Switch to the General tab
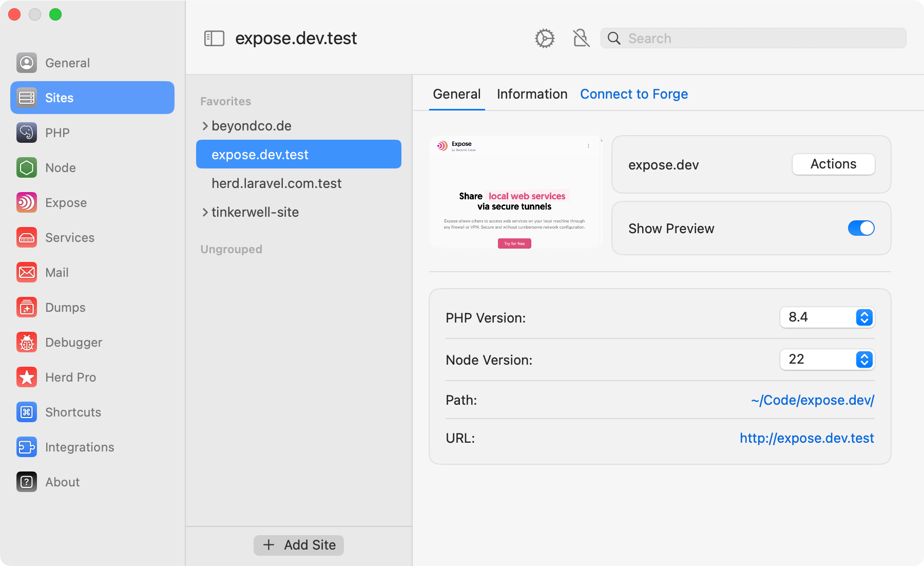 tap(457, 94)
